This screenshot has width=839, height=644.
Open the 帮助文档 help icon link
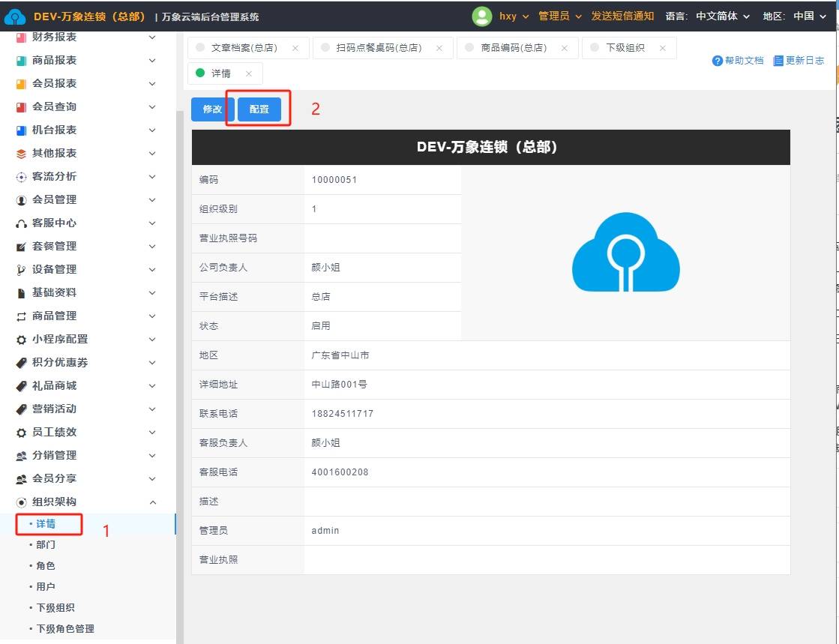[x=718, y=61]
